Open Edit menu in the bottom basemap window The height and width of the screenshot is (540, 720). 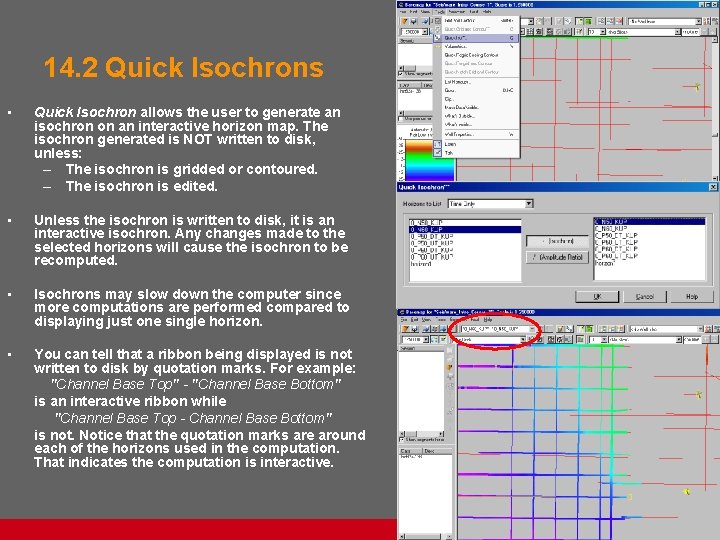point(414,319)
